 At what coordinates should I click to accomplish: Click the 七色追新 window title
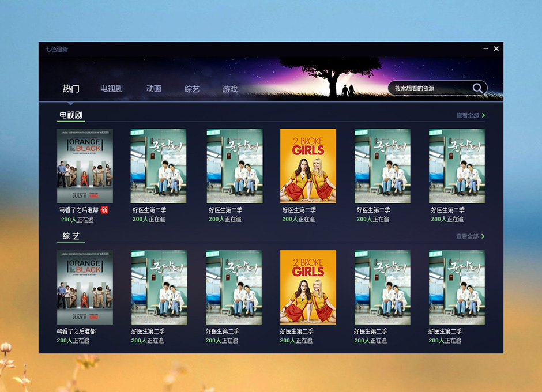57,49
